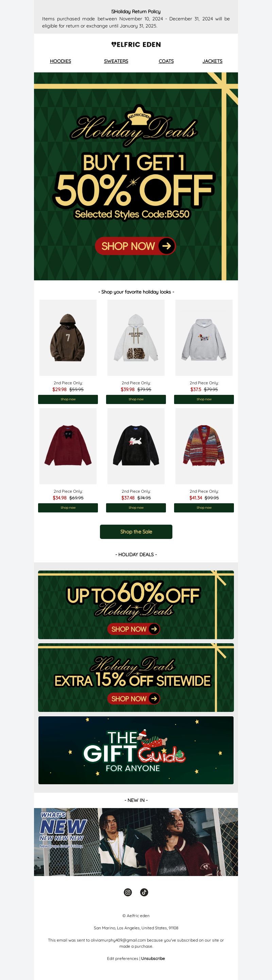The image size is (272, 980).
Task: Click the Unsubscribe link
Action: coord(153,958)
